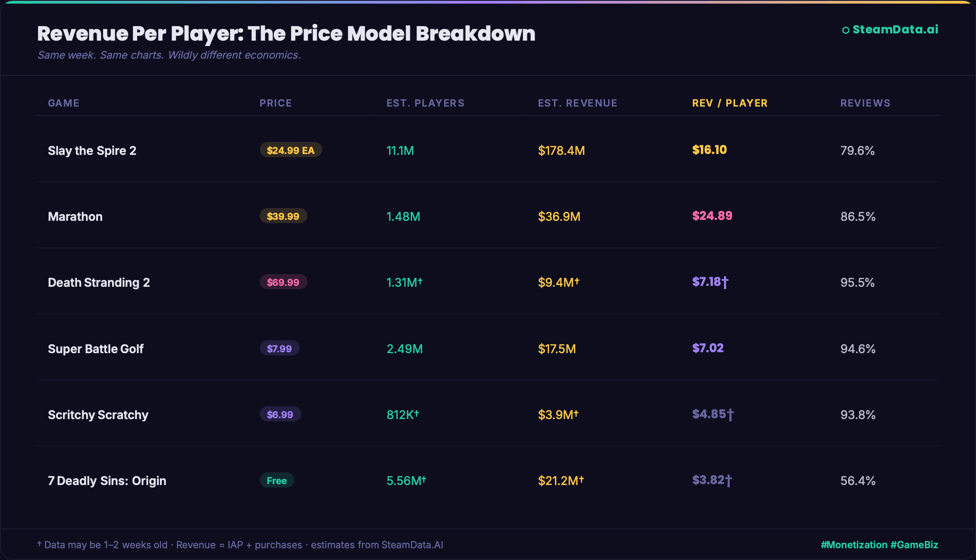Click the $24.89 rev per player value
Screen dimensions: 976x560
[712, 216]
